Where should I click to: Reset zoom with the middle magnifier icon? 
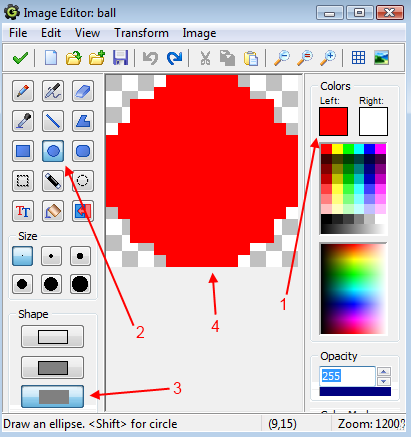click(305, 58)
